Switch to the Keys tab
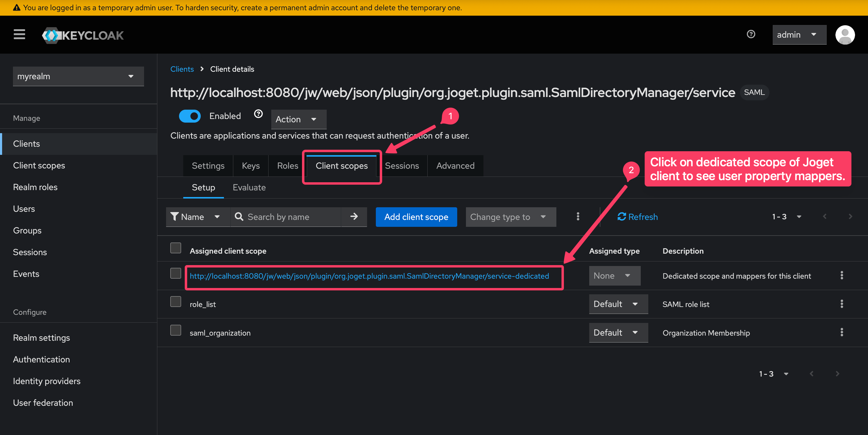 pos(251,166)
